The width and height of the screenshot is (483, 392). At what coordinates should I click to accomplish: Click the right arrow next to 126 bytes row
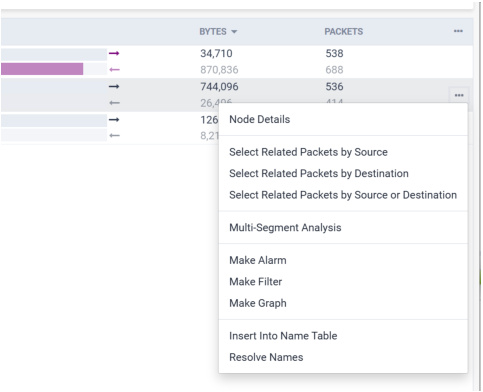(x=114, y=119)
